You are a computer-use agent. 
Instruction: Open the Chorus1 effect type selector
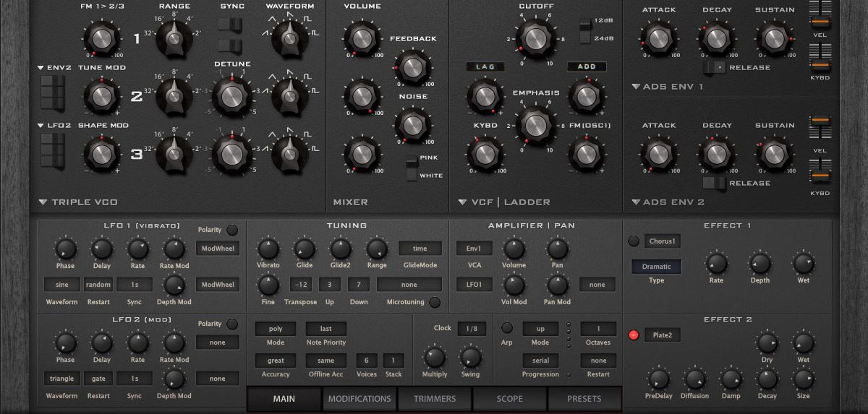point(663,241)
